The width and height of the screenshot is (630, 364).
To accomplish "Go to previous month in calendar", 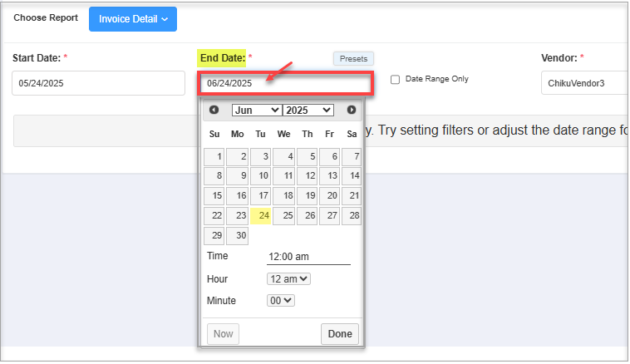I will click(x=214, y=110).
